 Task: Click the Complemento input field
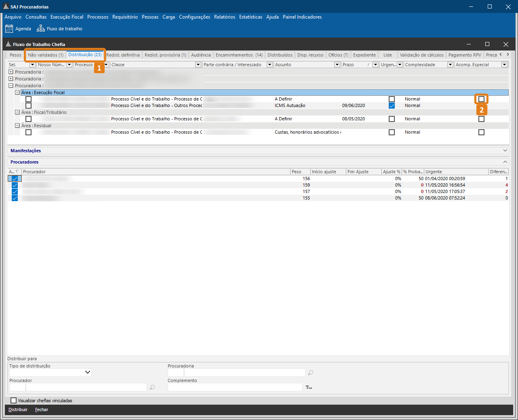click(235, 387)
